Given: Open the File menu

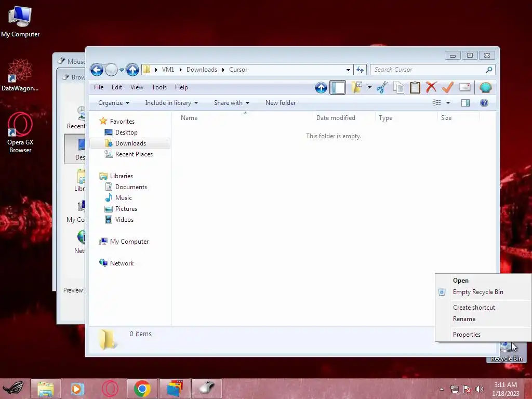Looking at the screenshot, I should click(x=99, y=87).
